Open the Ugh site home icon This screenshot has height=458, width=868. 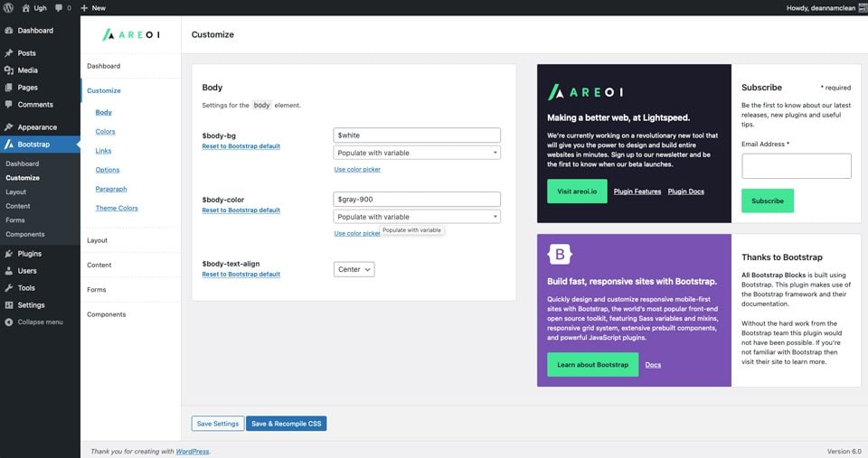pyautogui.click(x=26, y=7)
